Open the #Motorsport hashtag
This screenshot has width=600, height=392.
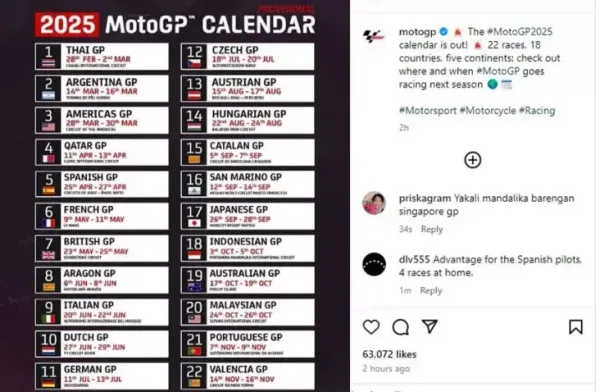(x=427, y=111)
